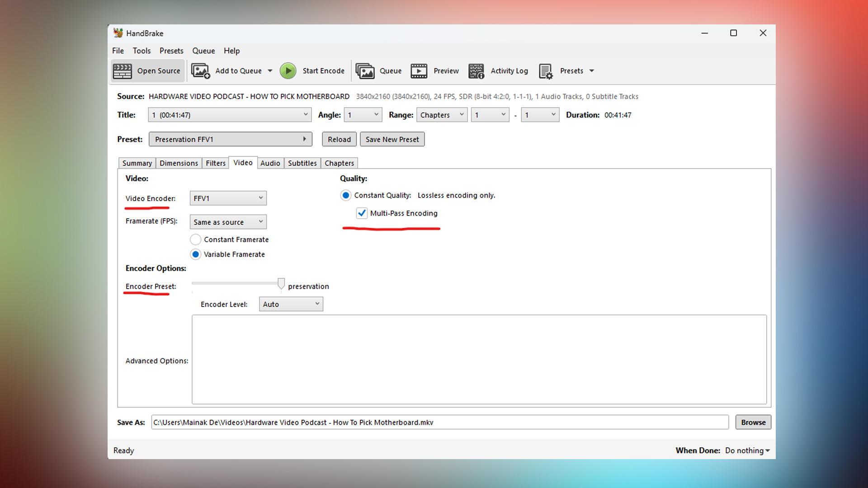Click the Save As file path field
The width and height of the screenshot is (868, 488).
pos(440,422)
